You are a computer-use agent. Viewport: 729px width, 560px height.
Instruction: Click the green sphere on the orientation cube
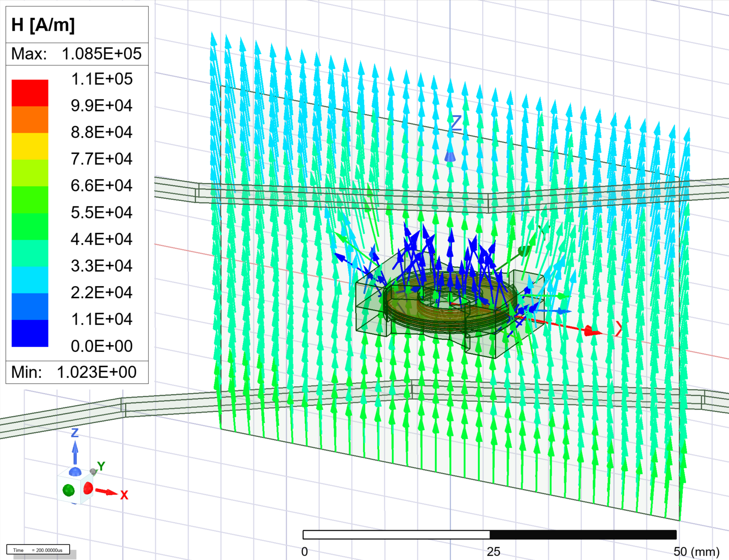pos(68,490)
